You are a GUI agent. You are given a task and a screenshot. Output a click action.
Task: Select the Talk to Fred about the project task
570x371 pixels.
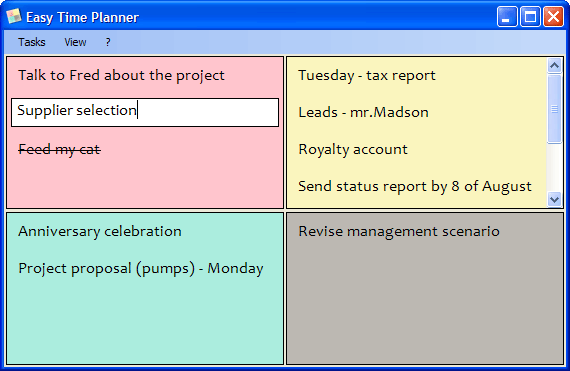(x=121, y=75)
